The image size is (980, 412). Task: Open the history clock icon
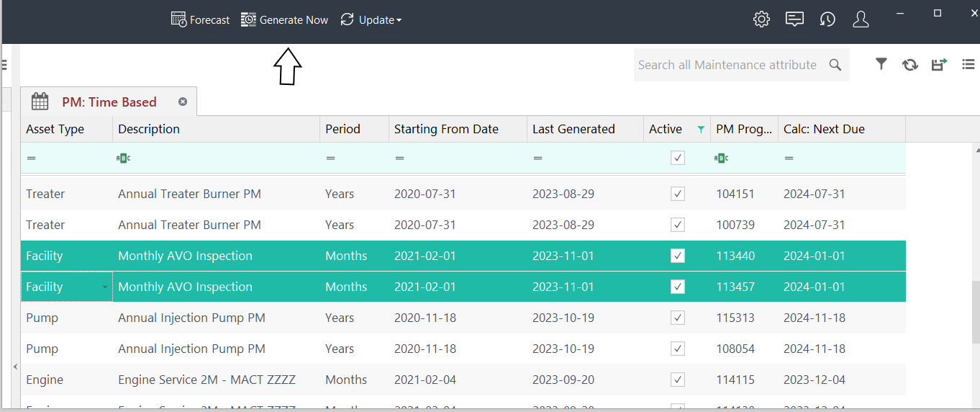[x=827, y=19]
